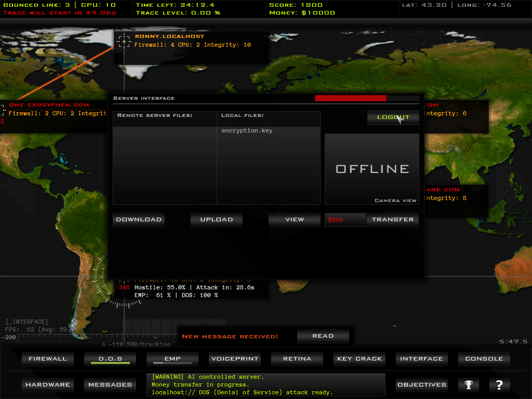Open the Key Crack tool
This screenshot has width=532, height=399.
(360, 359)
